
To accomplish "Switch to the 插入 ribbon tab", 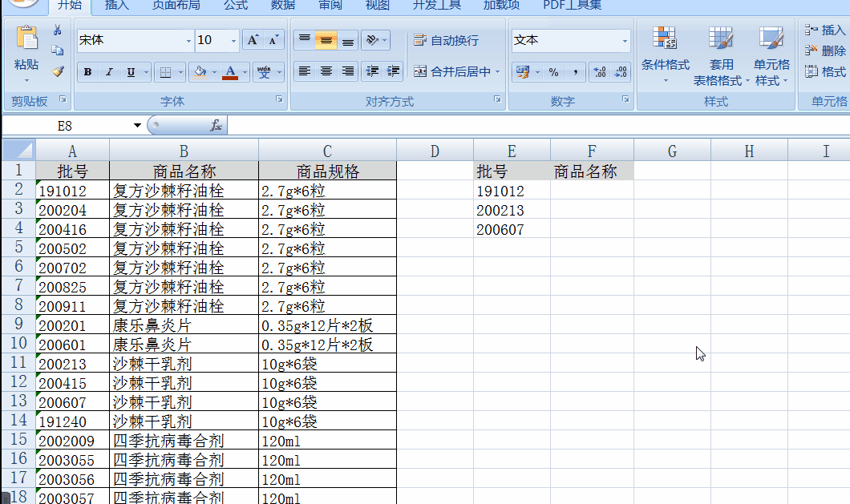I will (x=116, y=5).
